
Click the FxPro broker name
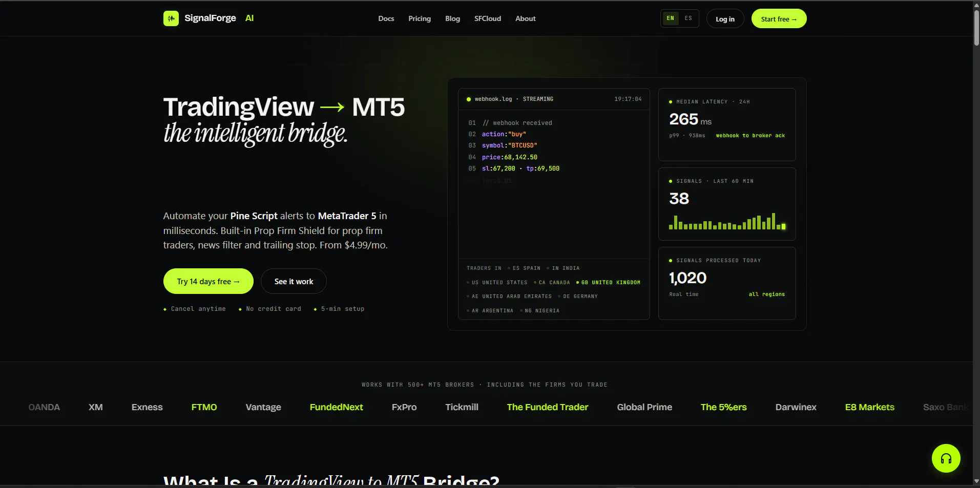[x=404, y=407]
